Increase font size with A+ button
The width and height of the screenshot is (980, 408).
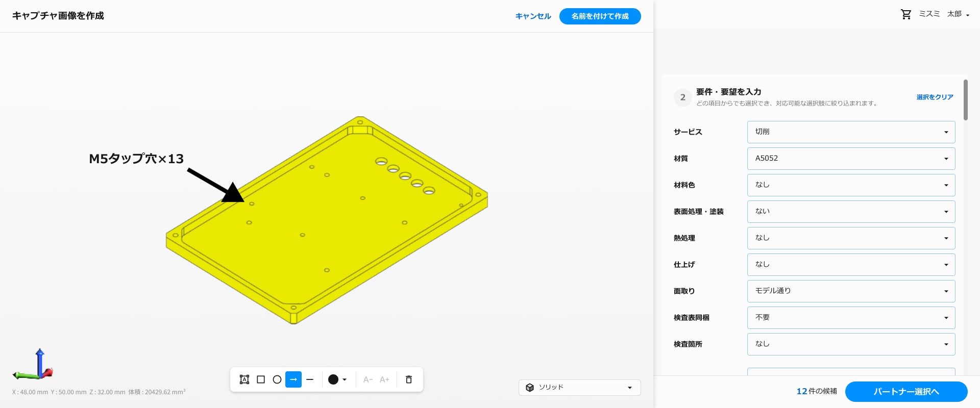pos(384,379)
